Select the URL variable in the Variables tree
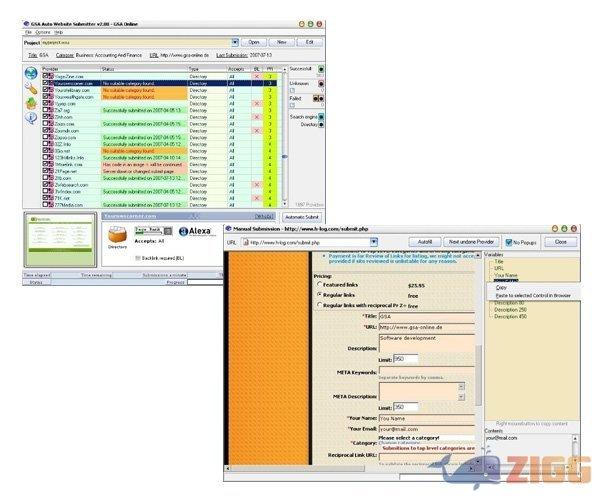 (499, 268)
